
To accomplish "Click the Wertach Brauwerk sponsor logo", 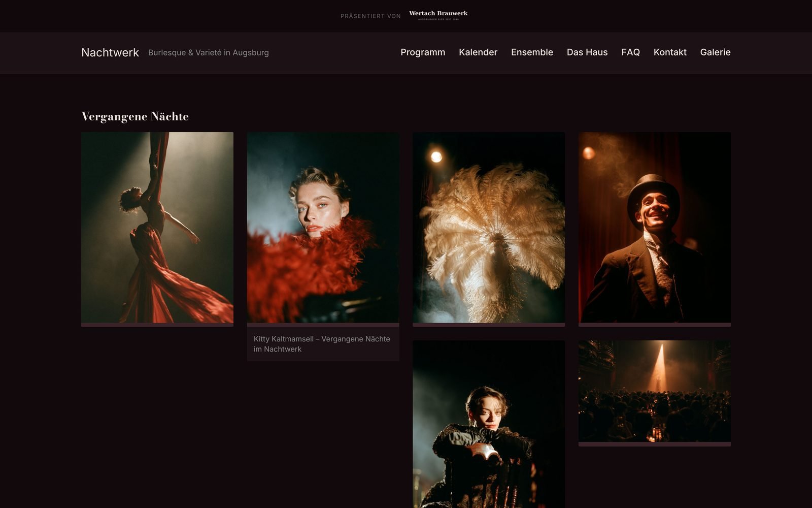I will click(438, 15).
